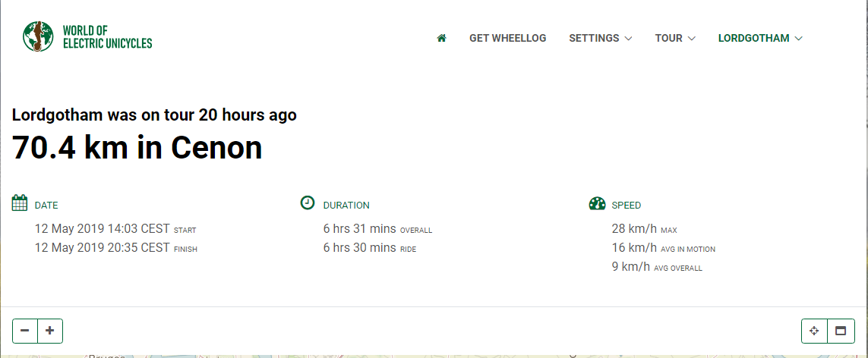868x358 pixels.
Task: Click the clock icon beside Duration
Action: click(x=308, y=203)
